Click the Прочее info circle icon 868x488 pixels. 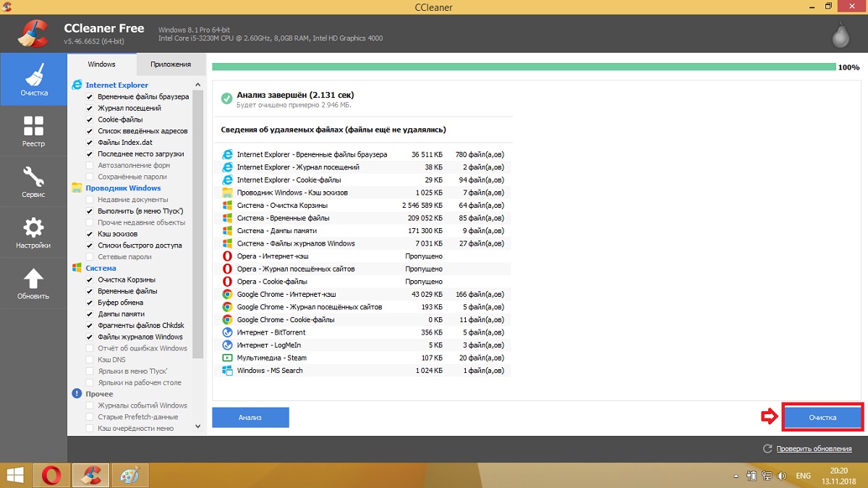click(77, 394)
